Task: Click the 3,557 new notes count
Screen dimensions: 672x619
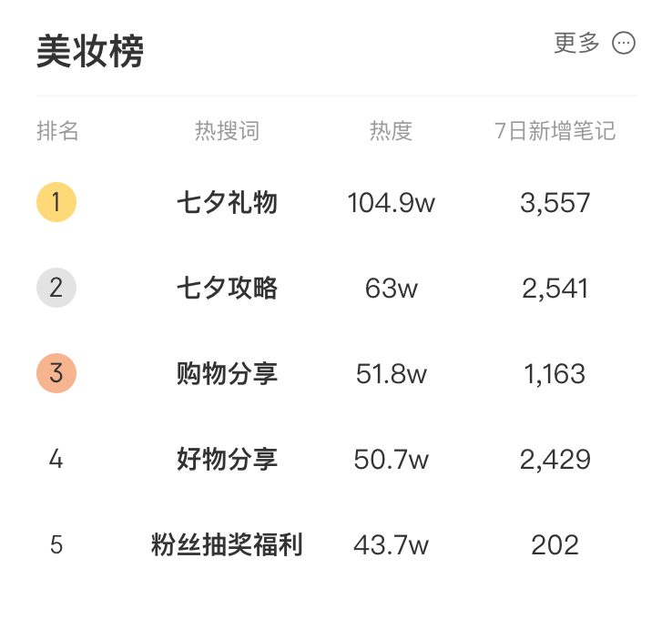Action: (x=555, y=203)
